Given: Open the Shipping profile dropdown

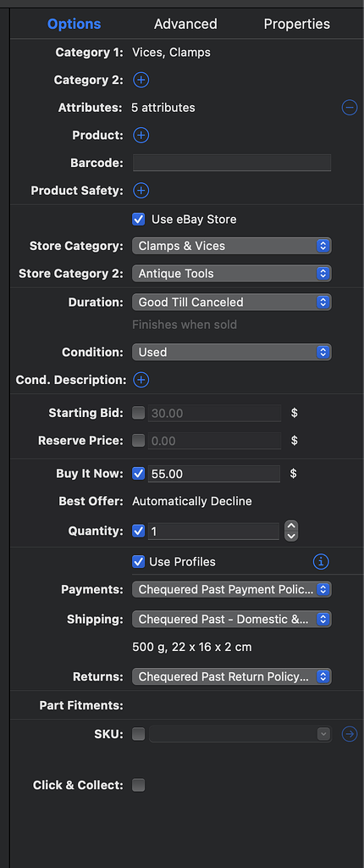Looking at the screenshot, I should pyautogui.click(x=231, y=619).
